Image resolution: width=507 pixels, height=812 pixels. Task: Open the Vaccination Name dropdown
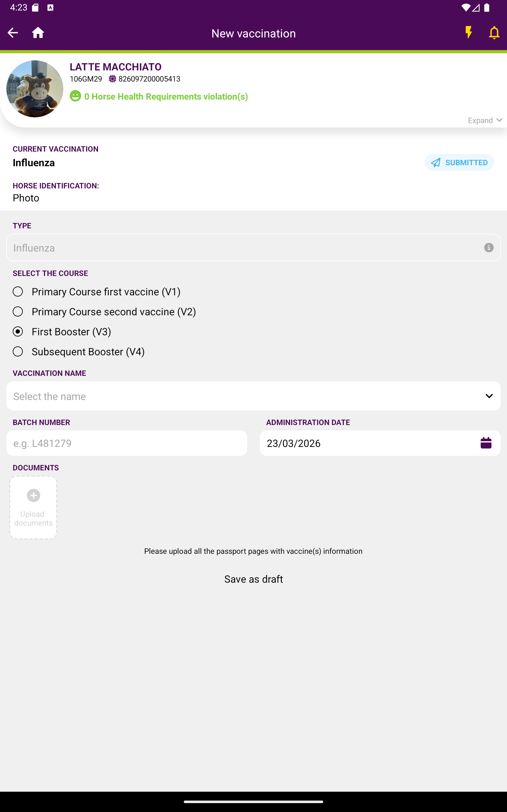(x=253, y=396)
